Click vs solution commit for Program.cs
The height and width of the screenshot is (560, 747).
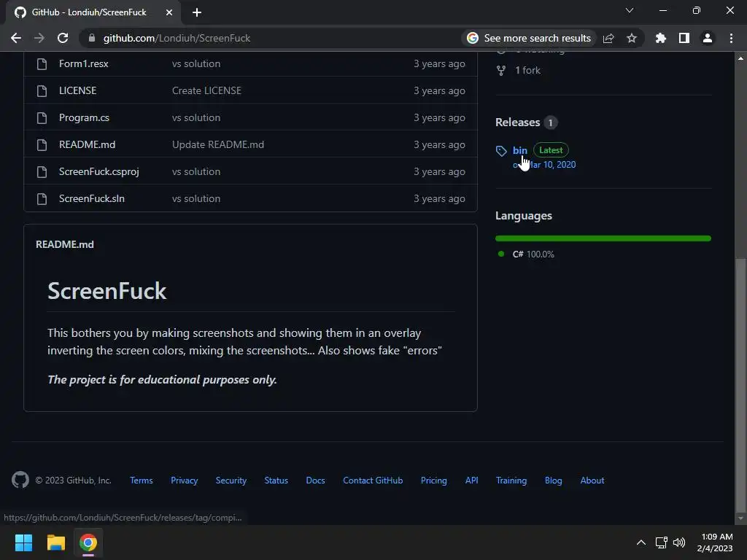point(196,117)
